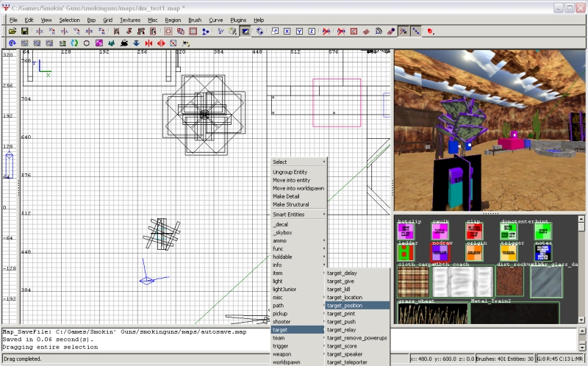Open the texture view mode dropdown
This screenshot has height=366, width=588.
232,32
